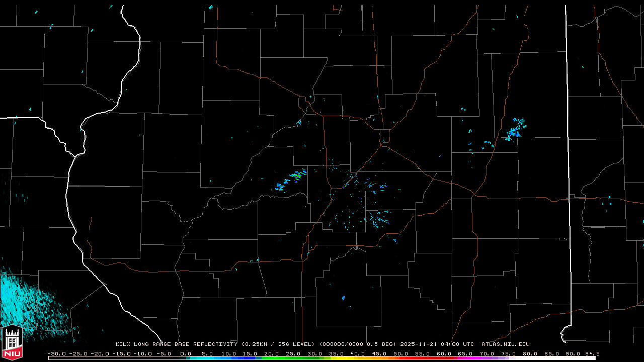Click the 2025-11-21 04:00 UTC timestamp
Viewport: 644px width, 362px height.
tap(437, 344)
